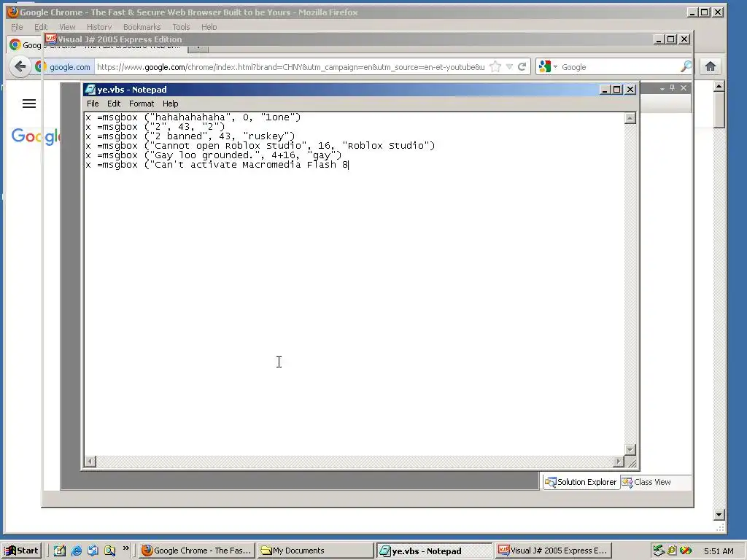
Task: Launch Internet Explorer from Quick Launch
Action: point(76,551)
